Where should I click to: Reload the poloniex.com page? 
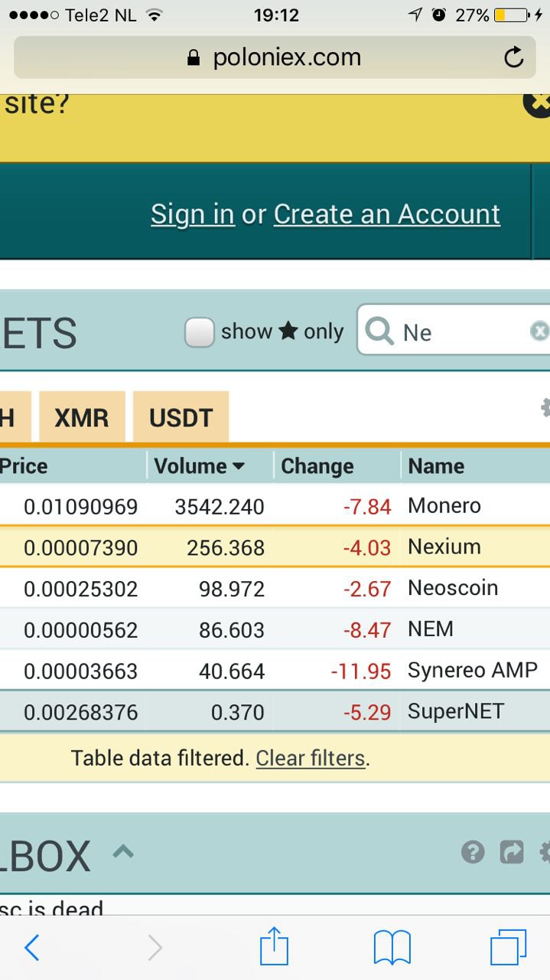[x=513, y=57]
